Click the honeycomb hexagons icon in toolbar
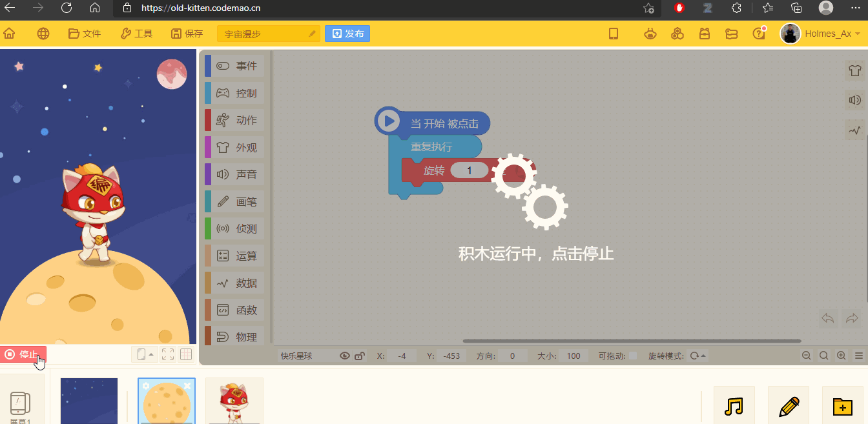This screenshot has width=868, height=424. tap(677, 34)
